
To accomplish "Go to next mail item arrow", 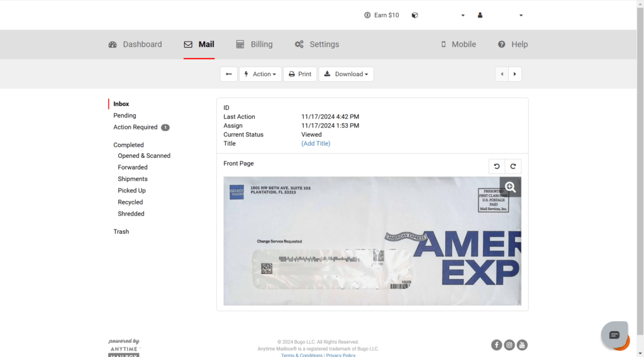I will pos(514,74).
